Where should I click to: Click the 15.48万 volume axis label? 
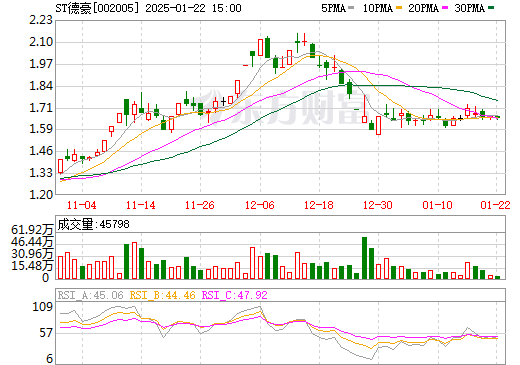pyautogui.click(x=32, y=266)
